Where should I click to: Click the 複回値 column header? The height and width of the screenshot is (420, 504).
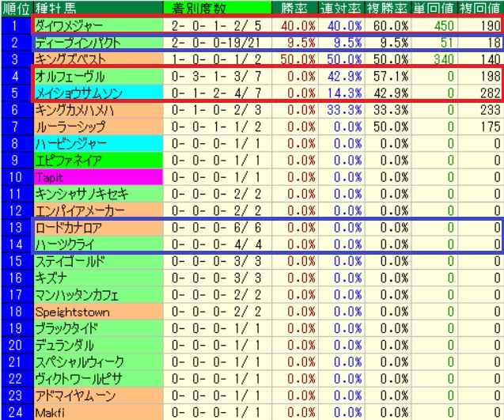(x=480, y=9)
